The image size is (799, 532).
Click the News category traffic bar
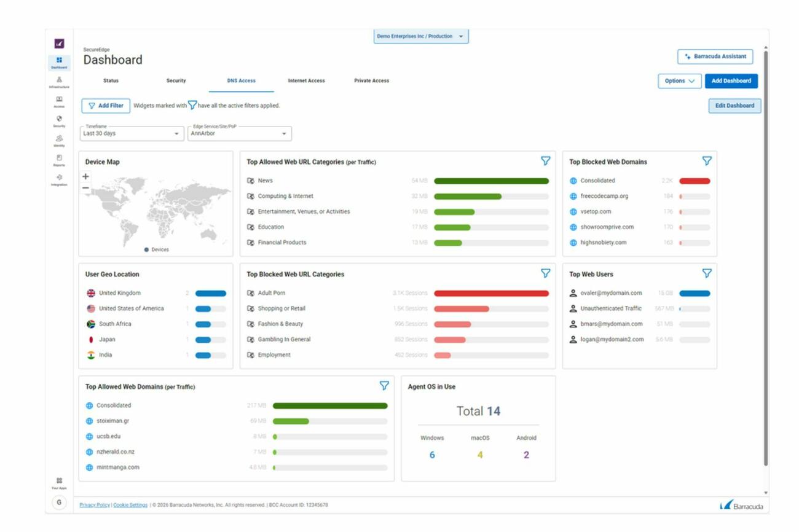click(491, 181)
